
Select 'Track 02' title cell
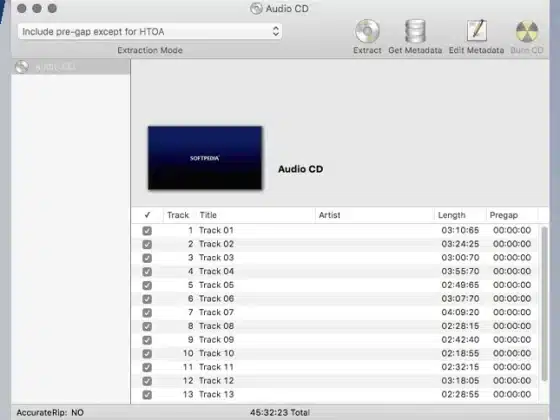pos(216,244)
